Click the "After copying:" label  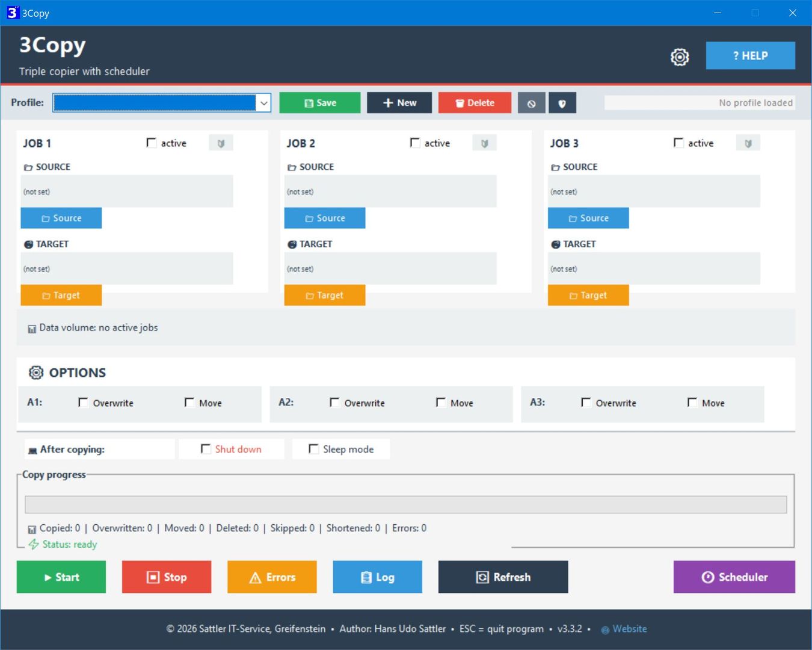click(72, 449)
